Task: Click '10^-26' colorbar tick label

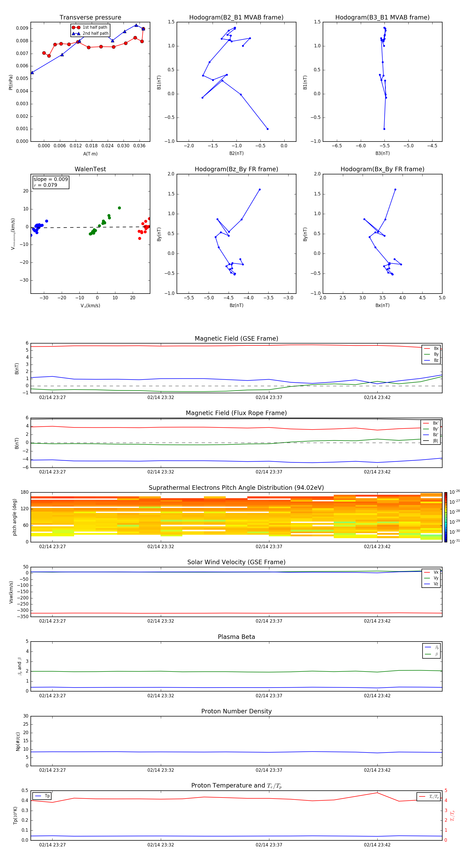Action: point(455,492)
